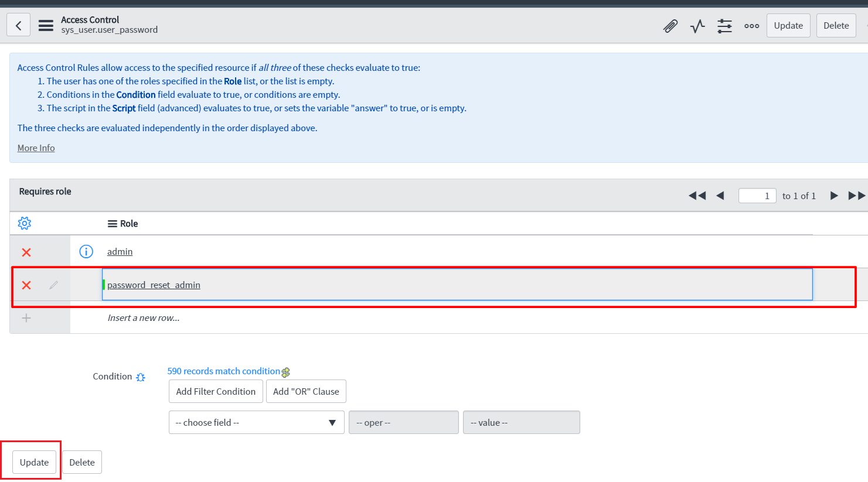
Task: Open the hamburger form context menu
Action: coord(46,25)
